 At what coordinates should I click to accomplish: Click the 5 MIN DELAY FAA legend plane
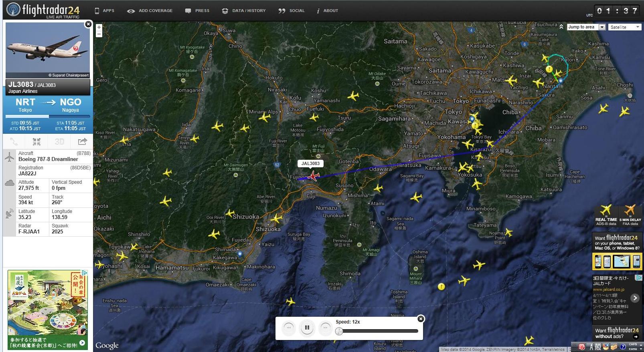pyautogui.click(x=630, y=210)
